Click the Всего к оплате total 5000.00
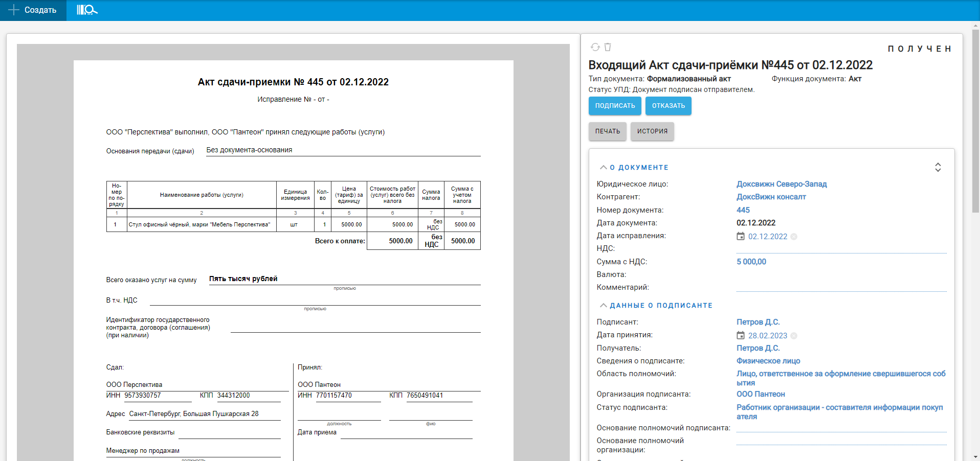Image resolution: width=980 pixels, height=461 pixels. click(x=400, y=241)
